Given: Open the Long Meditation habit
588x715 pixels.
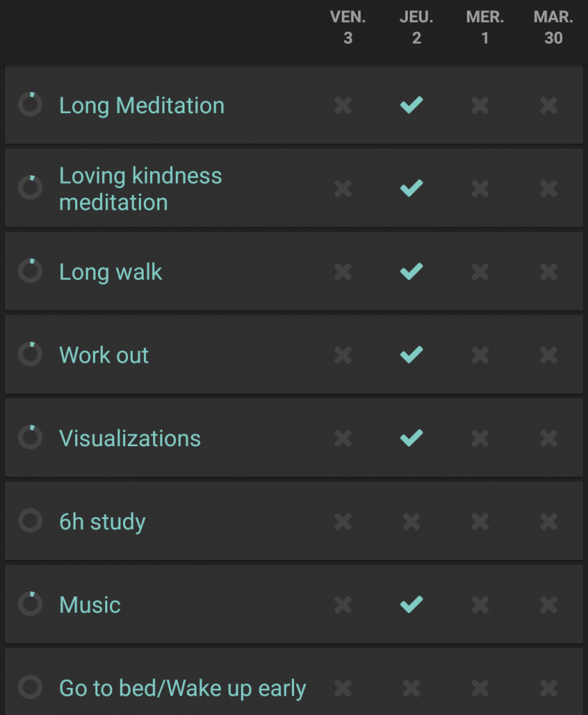Looking at the screenshot, I should coord(142,106).
